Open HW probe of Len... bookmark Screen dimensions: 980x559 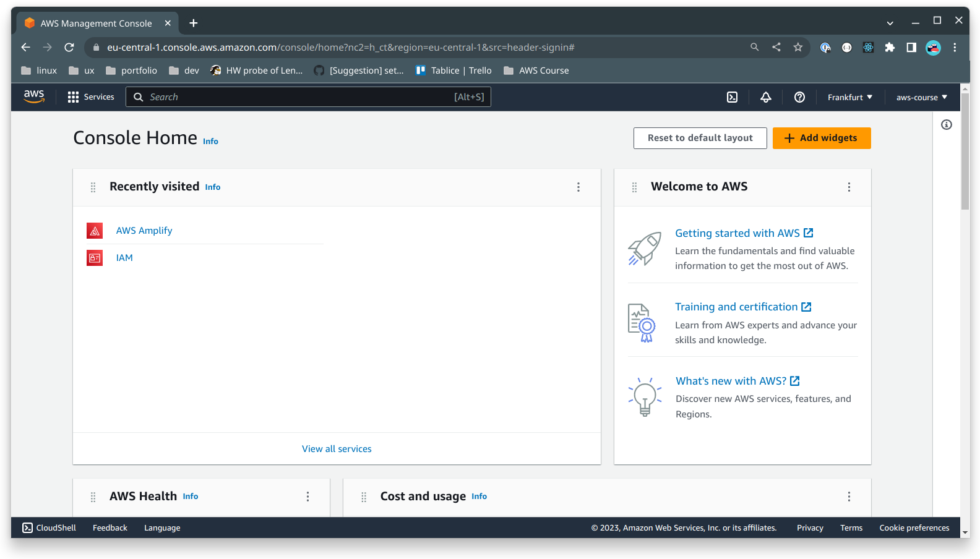pyautogui.click(x=257, y=70)
